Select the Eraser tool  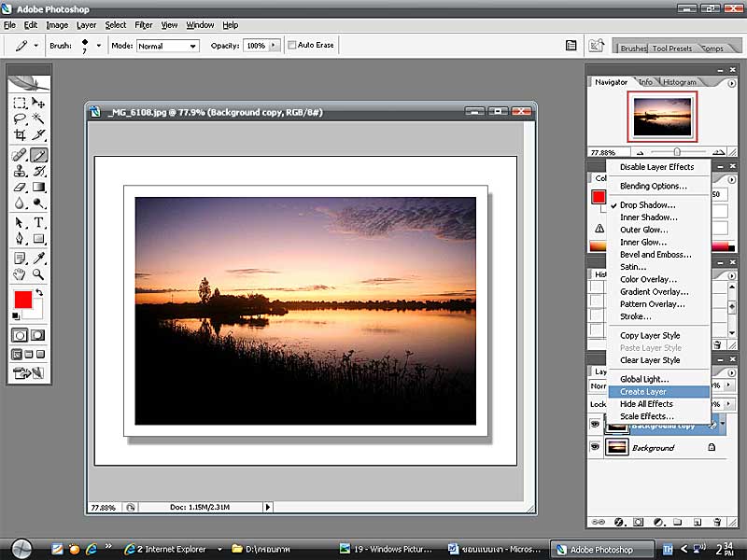(20, 188)
